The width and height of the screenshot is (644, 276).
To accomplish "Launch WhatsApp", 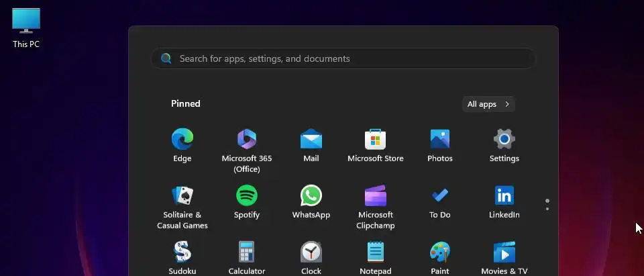I will point(311,202).
